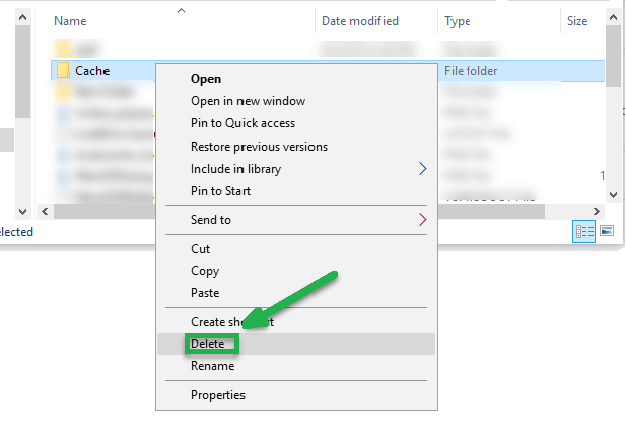Viewport: 626px width, 428px height.
Task: Click the Cache folder icon
Action: [x=63, y=70]
